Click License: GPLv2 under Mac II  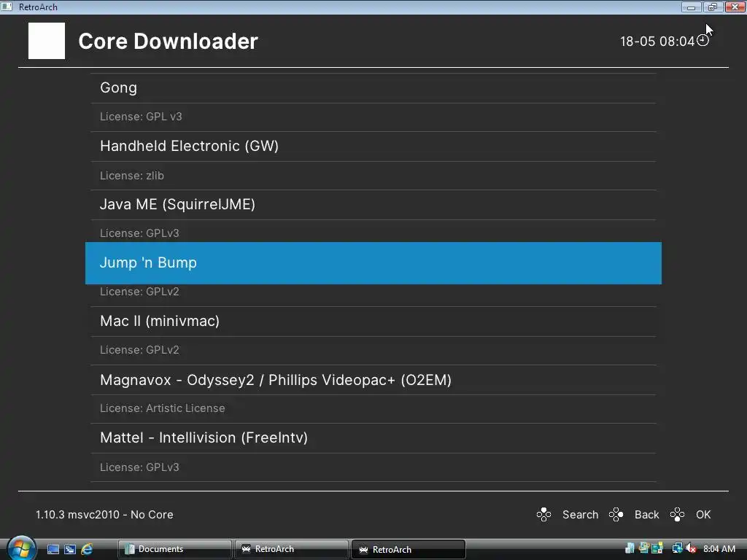point(139,350)
